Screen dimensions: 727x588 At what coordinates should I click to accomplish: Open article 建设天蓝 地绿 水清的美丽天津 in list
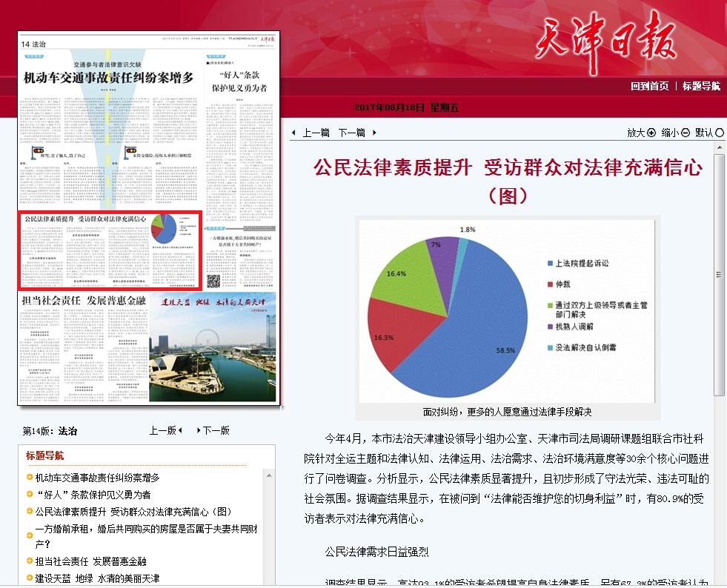(97, 578)
